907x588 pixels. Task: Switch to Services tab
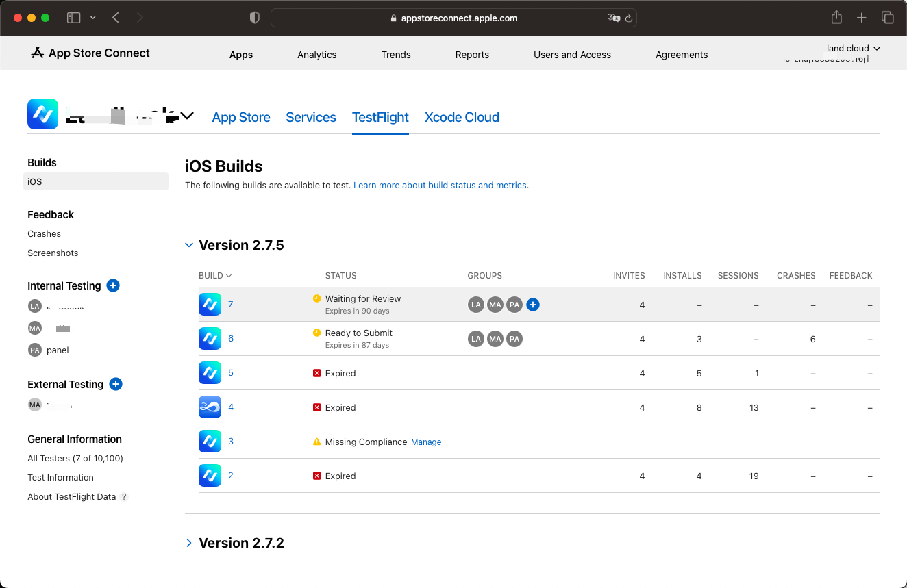(x=311, y=117)
